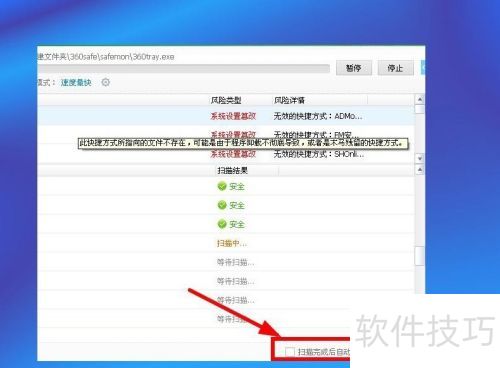Viewport: 500px width, 368px height.
Task: Click risk list scrollbar up arrow
Action: (x=420, y=99)
